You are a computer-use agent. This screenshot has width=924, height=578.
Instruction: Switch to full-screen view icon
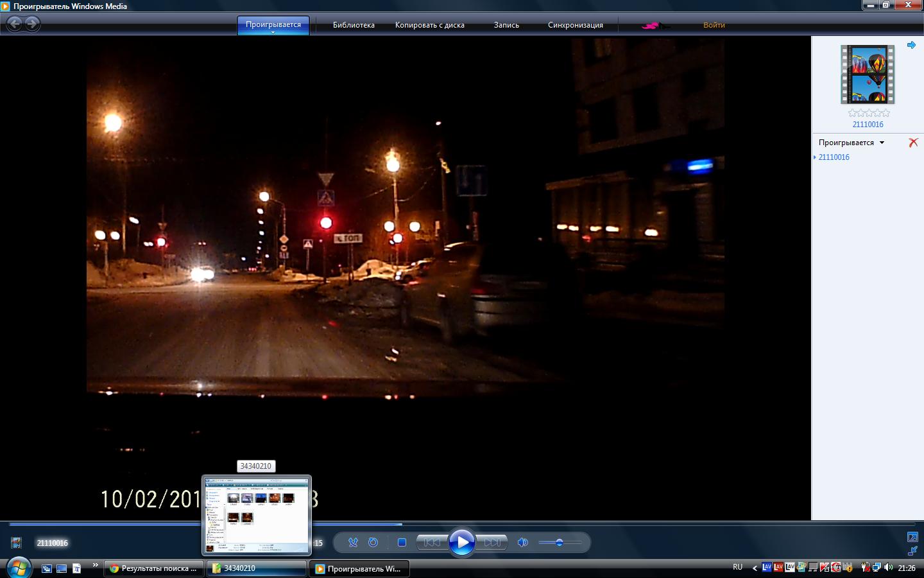pos(912,537)
